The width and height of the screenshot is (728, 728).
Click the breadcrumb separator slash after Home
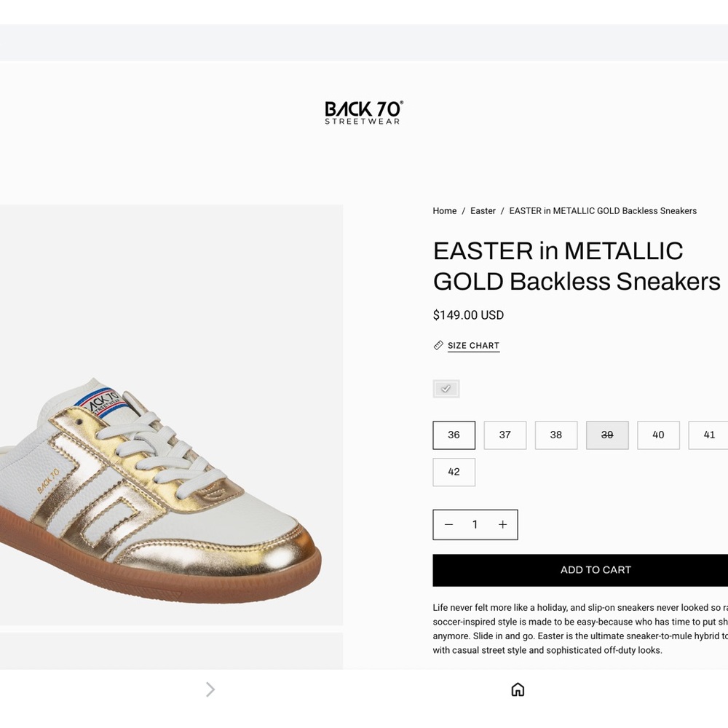pos(464,210)
